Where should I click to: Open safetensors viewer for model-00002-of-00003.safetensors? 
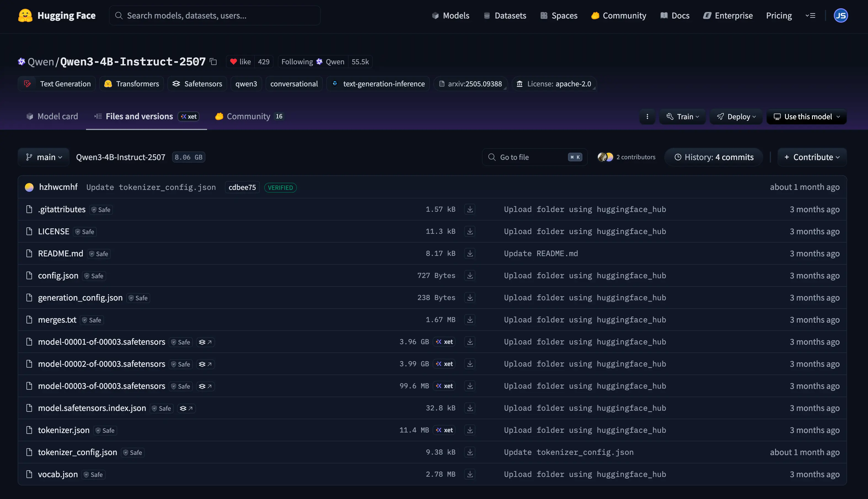coord(205,364)
